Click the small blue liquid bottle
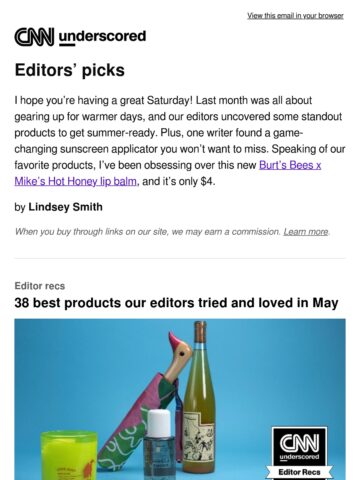The image size is (360, 480). (x=159, y=445)
